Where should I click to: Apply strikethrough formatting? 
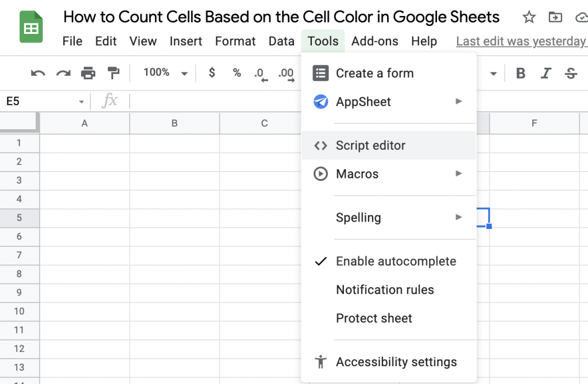pos(571,72)
